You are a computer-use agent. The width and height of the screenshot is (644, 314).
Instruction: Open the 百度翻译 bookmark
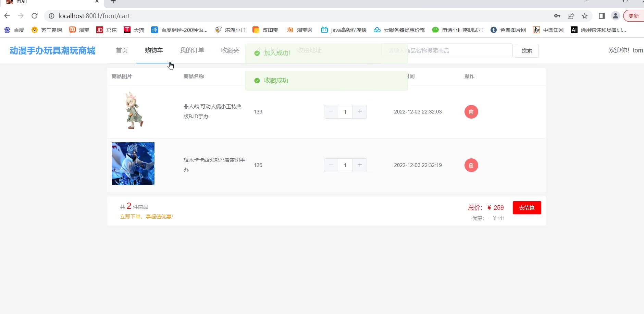click(x=179, y=30)
